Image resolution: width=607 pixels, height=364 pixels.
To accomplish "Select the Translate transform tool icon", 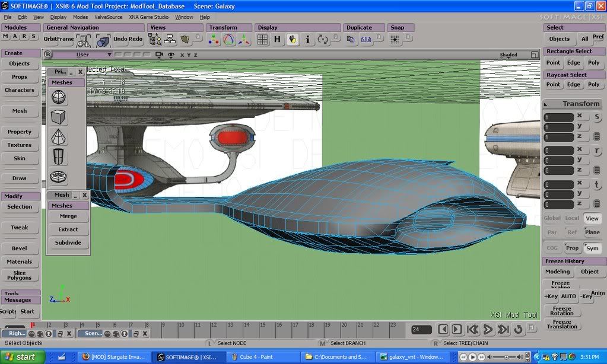I will [x=213, y=40].
